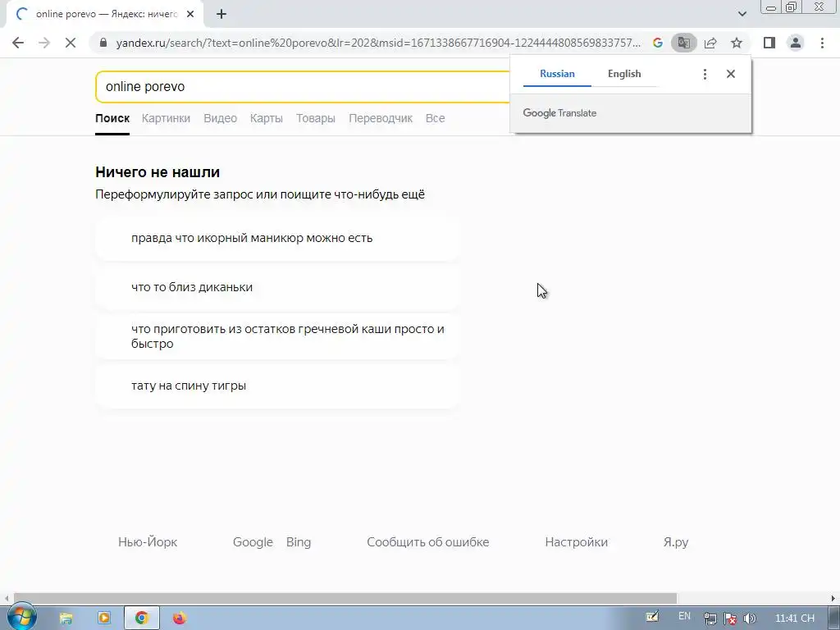
Task: Open the media player taskbar icon
Action: point(104,619)
